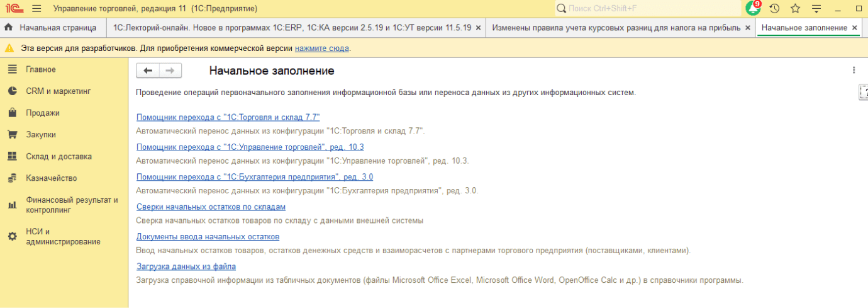The height and width of the screenshot is (308, 868).
Task: Click the help question mark button
Action: point(864,92)
